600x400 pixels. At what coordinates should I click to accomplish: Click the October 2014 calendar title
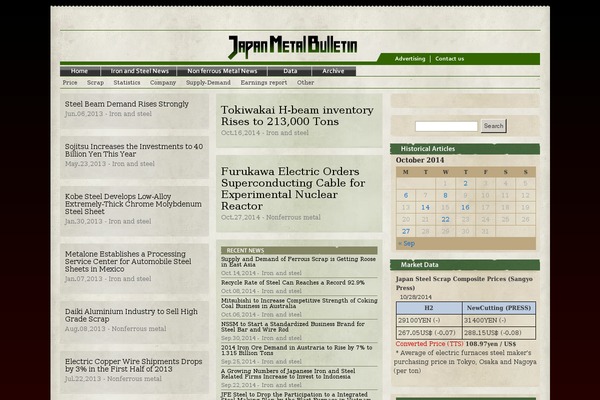420,160
